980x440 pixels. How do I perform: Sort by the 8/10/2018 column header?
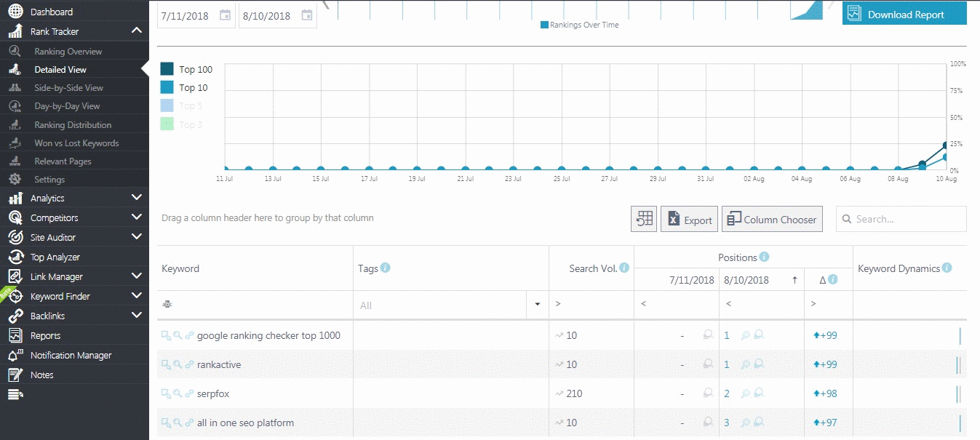762,279
